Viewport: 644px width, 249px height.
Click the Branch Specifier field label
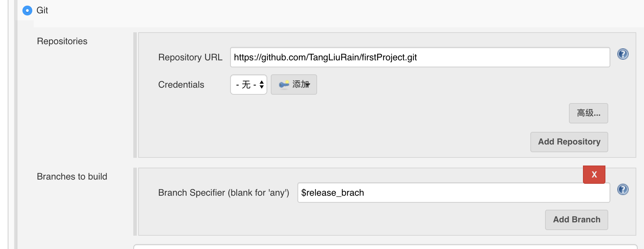click(x=223, y=193)
